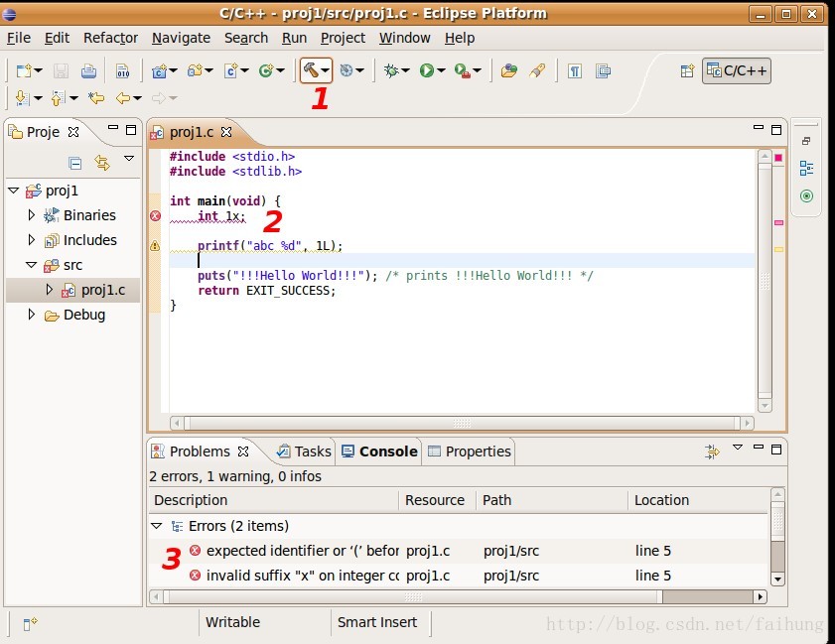This screenshot has width=835, height=644.
Task: Click the warning marker beside printf line
Action: (155, 245)
